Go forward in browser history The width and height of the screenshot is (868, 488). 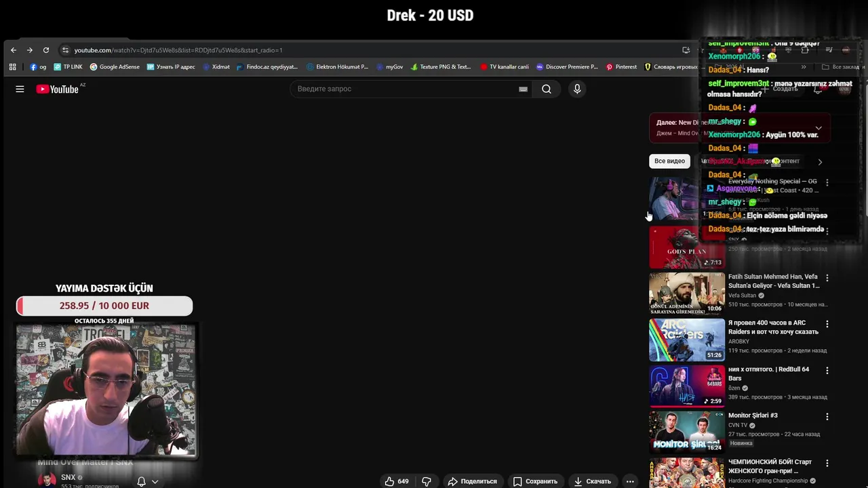pos(30,50)
